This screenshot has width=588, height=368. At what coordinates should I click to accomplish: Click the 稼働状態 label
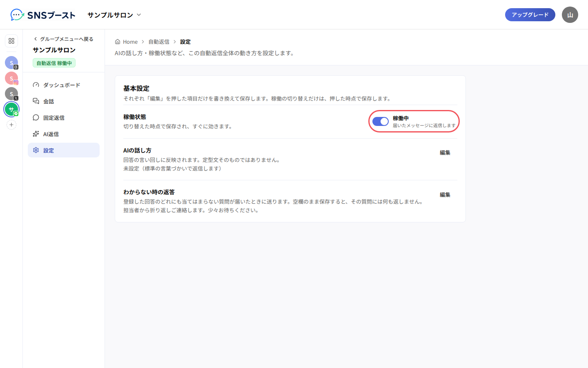click(135, 117)
